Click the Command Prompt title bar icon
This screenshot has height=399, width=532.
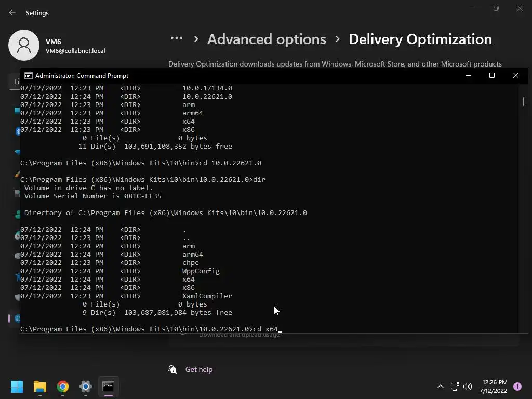click(29, 75)
